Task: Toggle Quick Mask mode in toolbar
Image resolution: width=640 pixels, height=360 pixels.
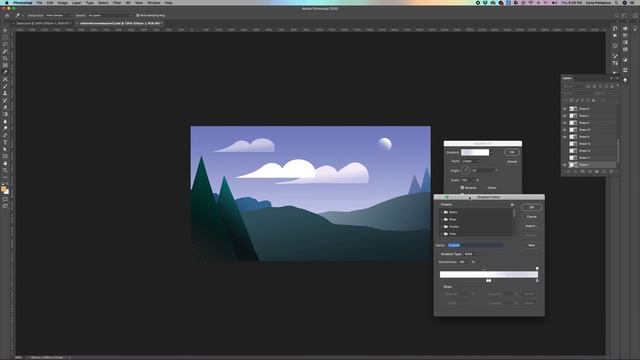Action: 5,199
